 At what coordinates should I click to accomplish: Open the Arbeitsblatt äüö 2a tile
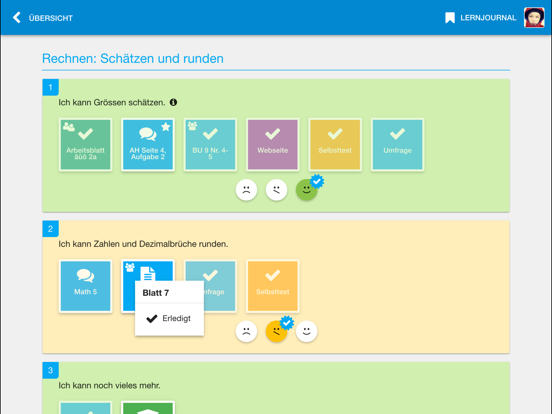(86, 145)
